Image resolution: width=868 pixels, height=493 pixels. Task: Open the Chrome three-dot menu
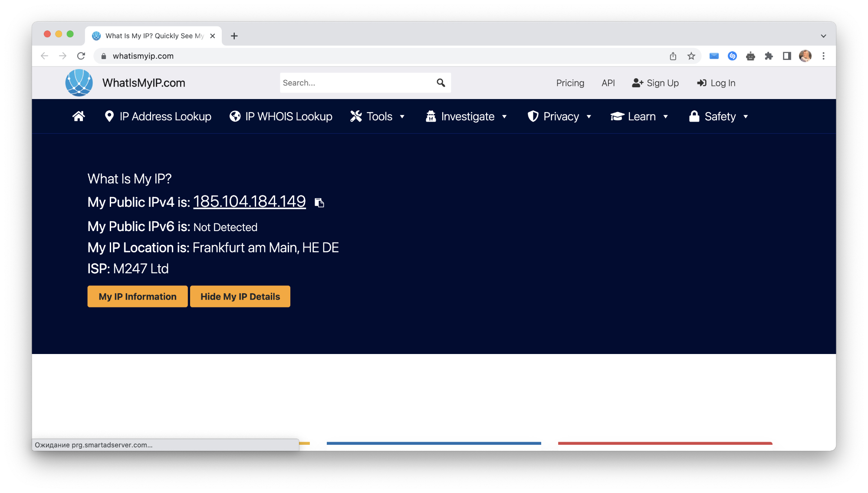point(823,56)
